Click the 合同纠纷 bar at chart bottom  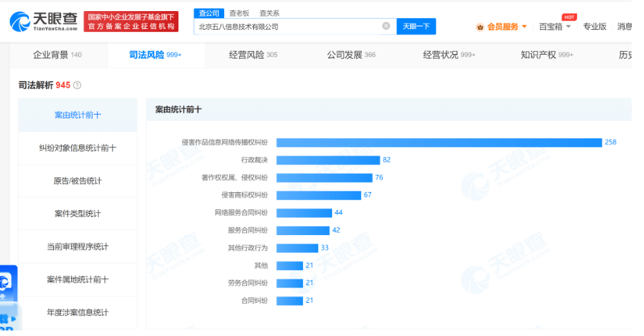pyautogui.click(x=290, y=301)
